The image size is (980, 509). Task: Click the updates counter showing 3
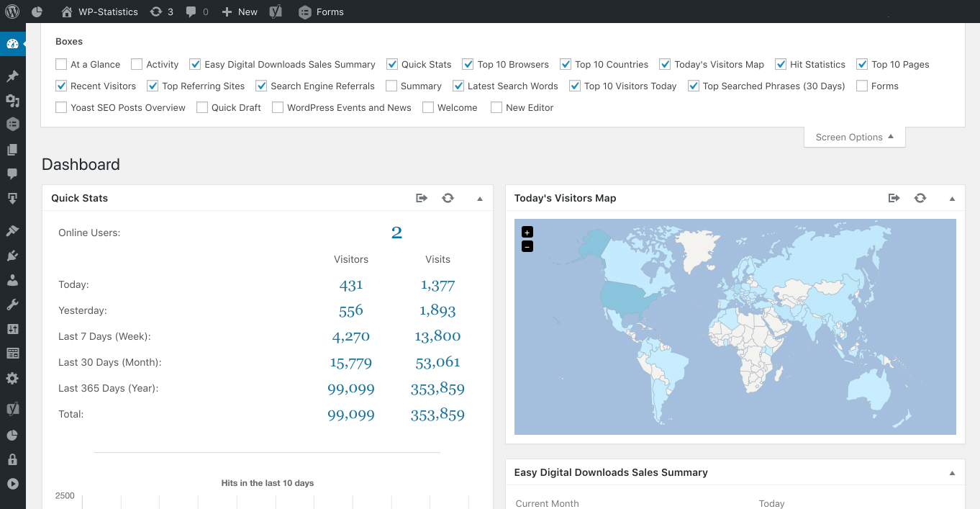[x=162, y=12]
